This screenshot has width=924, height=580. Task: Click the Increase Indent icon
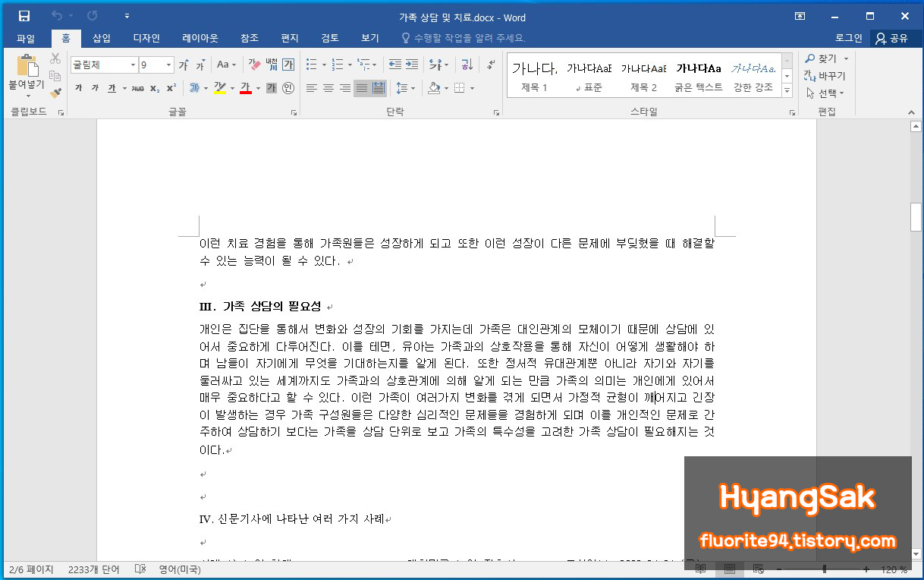411,65
